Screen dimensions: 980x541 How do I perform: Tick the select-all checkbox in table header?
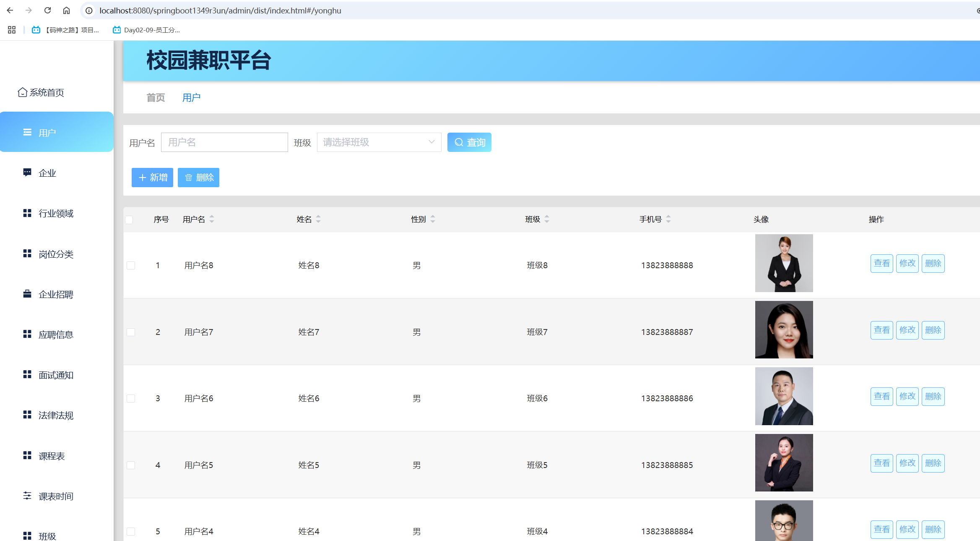[x=129, y=220]
